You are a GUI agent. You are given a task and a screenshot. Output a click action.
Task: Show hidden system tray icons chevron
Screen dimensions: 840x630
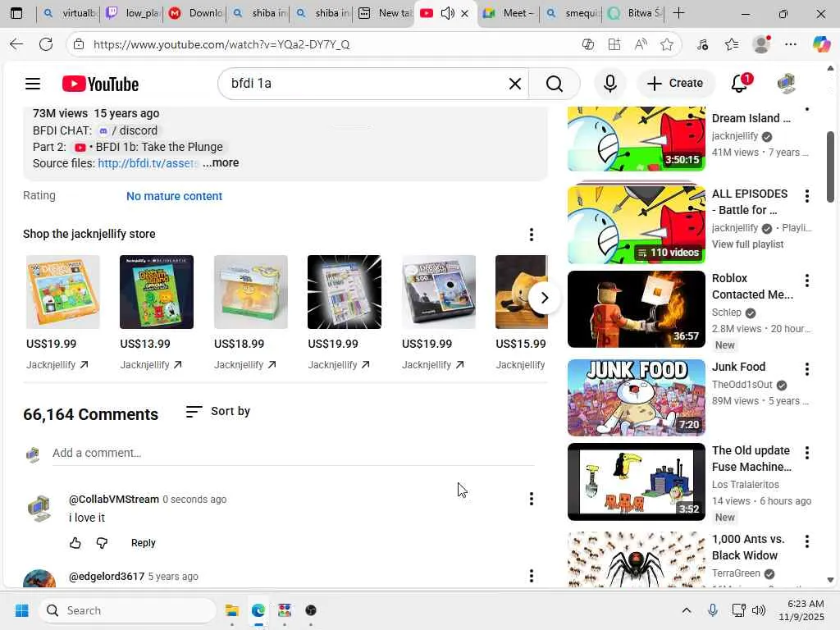coord(687,610)
